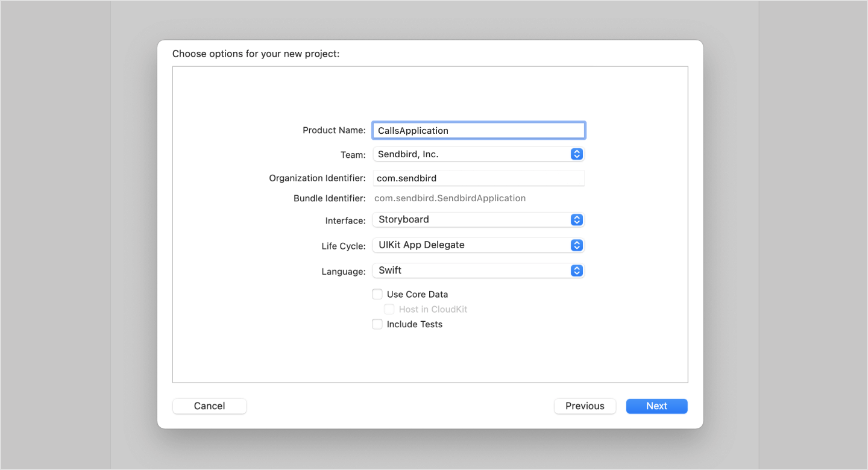Click the Cancel button

(x=209, y=406)
